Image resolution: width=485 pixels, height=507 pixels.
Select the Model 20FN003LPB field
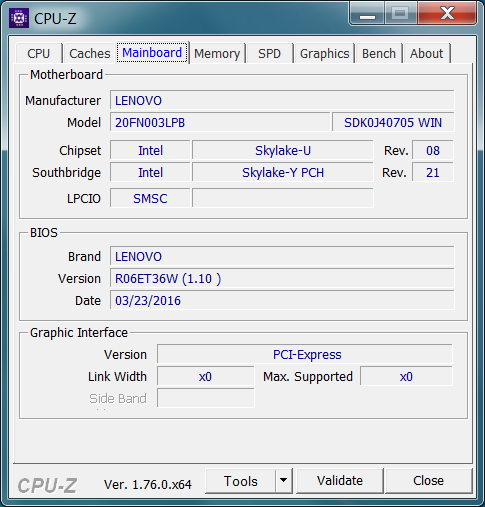220,122
